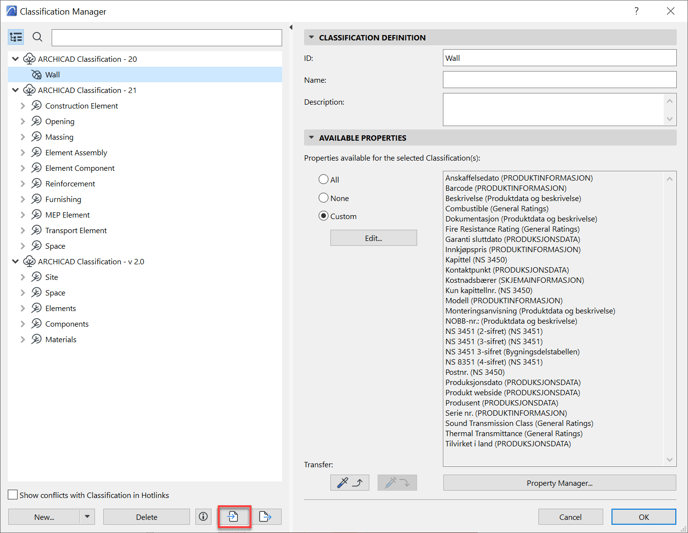Viewport: 688px width, 533px height.
Task: Click the empty Name field
Action: (x=559, y=80)
